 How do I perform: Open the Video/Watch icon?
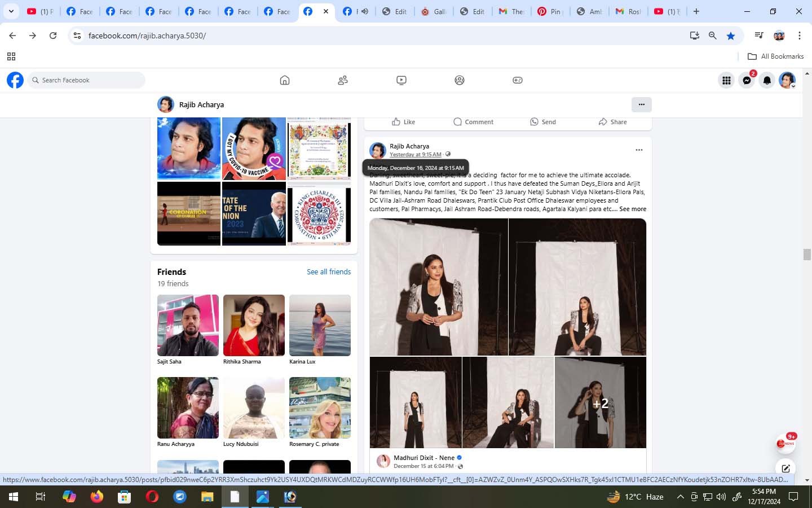pos(401,80)
